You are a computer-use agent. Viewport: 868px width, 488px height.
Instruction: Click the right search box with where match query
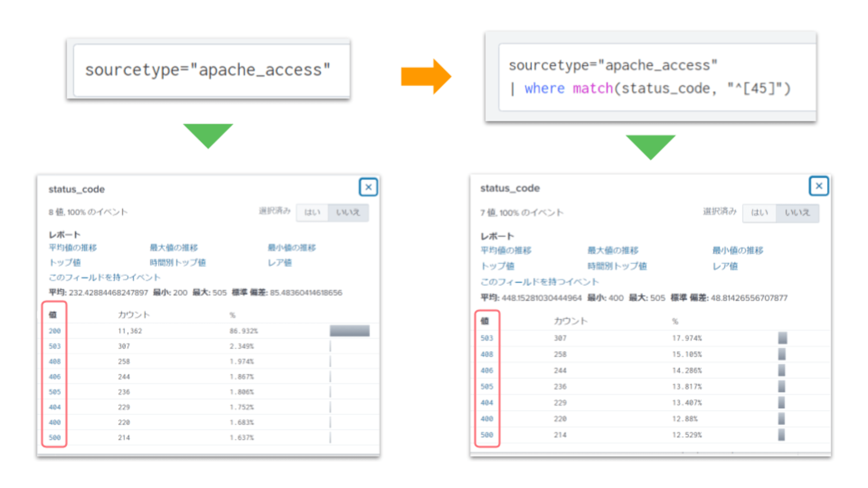coord(657,77)
